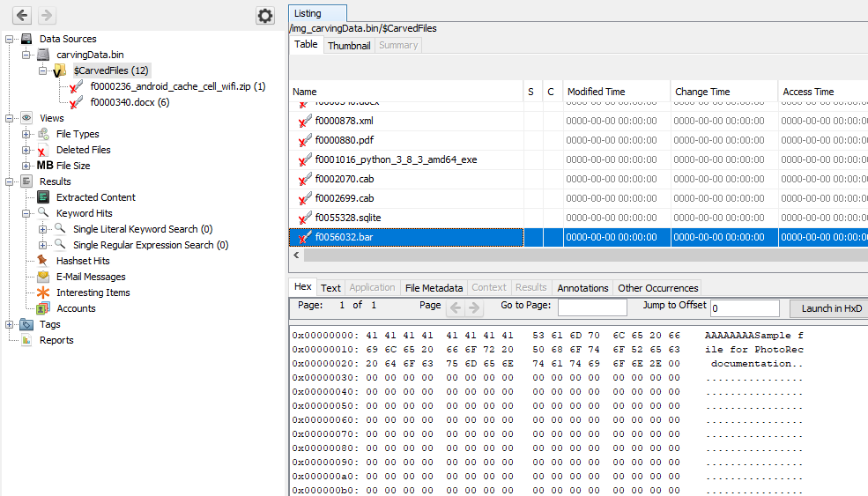Click the Tags icon in tree
Image resolution: width=868 pixels, height=496 pixels.
26,324
